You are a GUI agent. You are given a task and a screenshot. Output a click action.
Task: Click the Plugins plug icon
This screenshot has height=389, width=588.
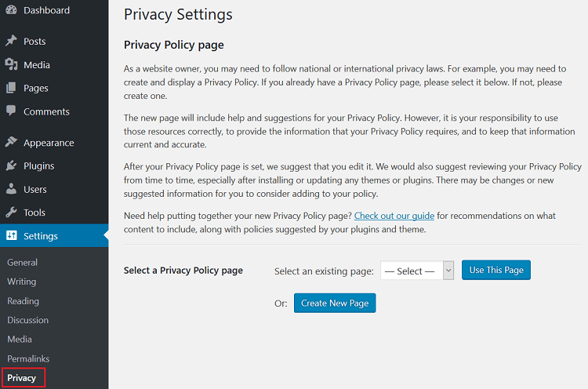(x=11, y=165)
